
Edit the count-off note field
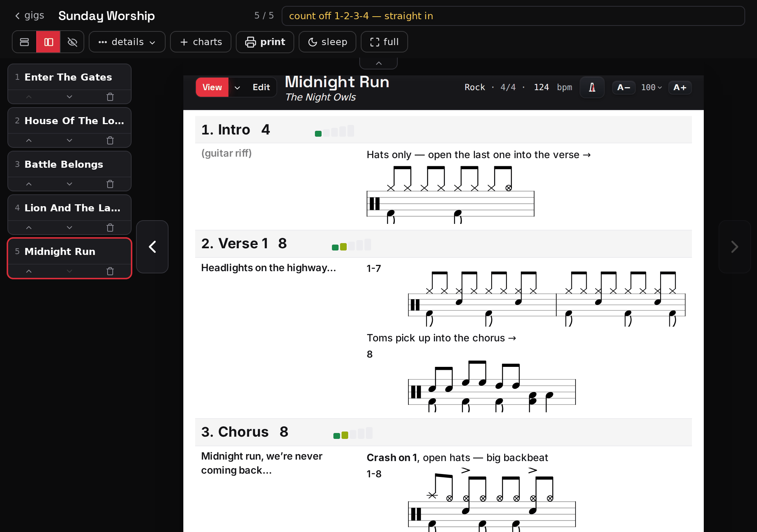513,16
